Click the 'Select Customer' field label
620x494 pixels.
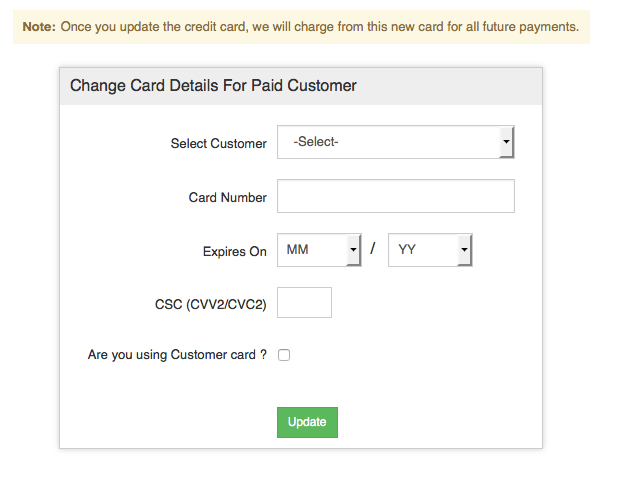[x=218, y=144]
